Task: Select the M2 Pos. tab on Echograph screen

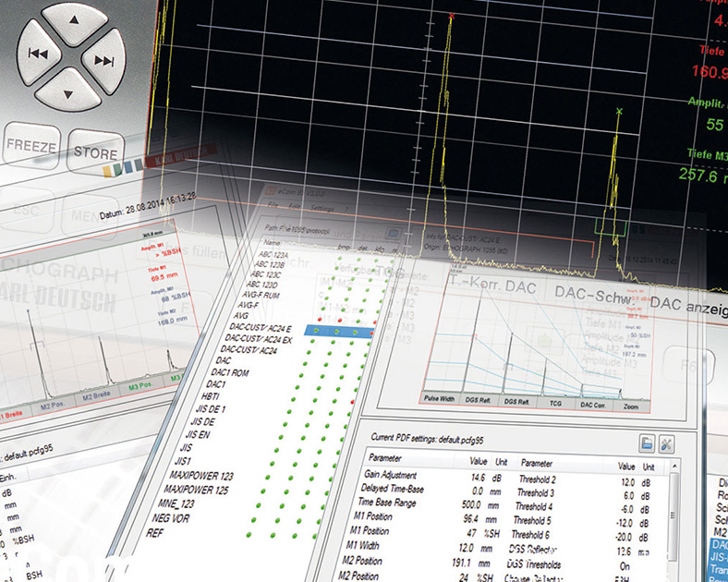Action: pyautogui.click(x=52, y=406)
